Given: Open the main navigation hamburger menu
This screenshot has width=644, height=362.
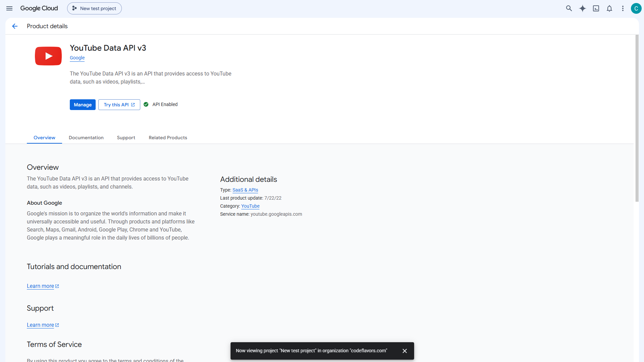Looking at the screenshot, I should coord(9,8).
